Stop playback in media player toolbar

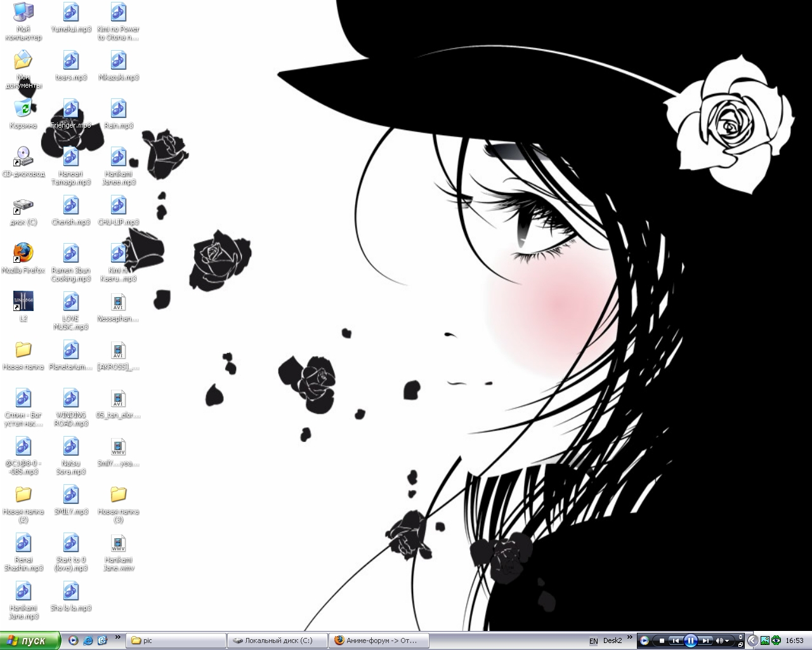662,640
